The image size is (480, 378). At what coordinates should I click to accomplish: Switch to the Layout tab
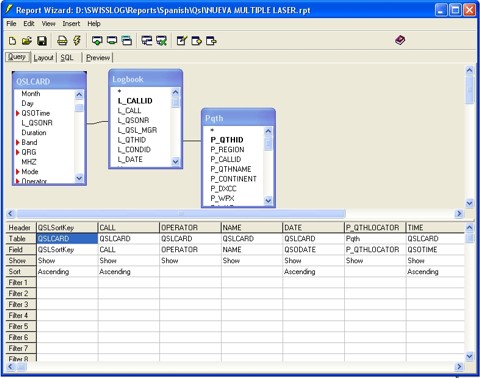43,58
